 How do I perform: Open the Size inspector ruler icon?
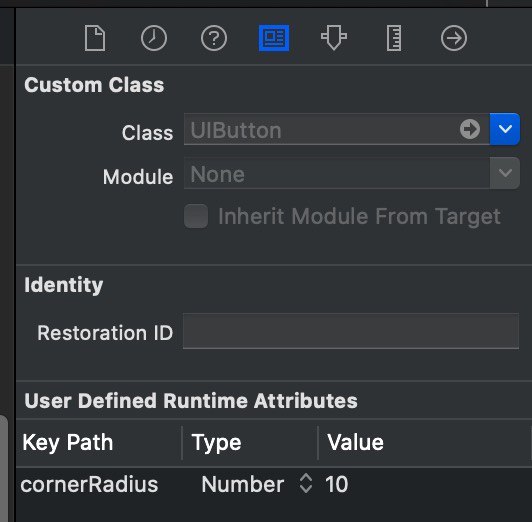pos(394,38)
